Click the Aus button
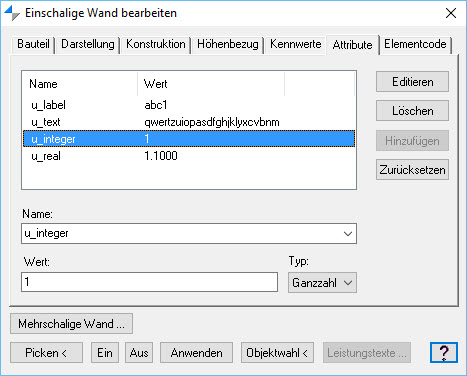 (139, 353)
